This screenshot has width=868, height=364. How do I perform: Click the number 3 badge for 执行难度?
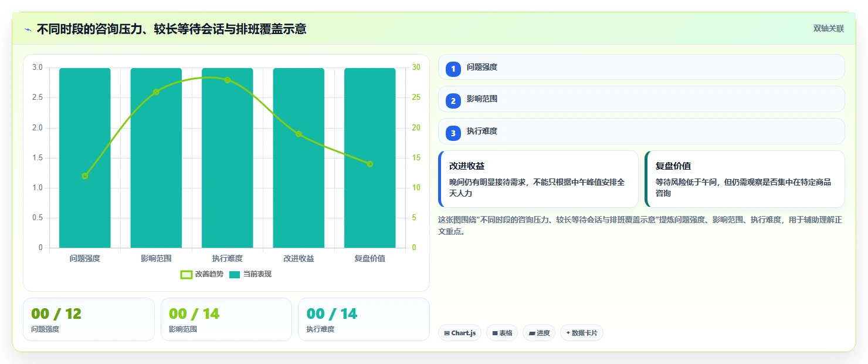tap(453, 133)
